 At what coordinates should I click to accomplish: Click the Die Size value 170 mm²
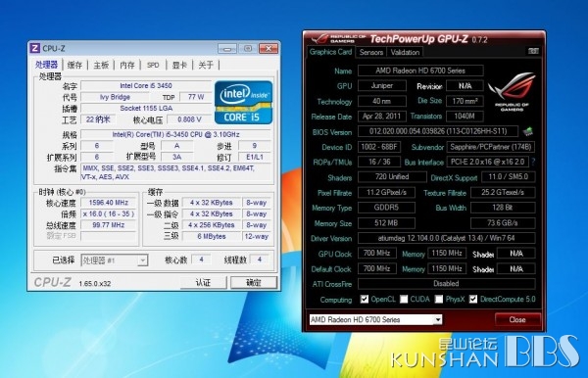[465, 101]
